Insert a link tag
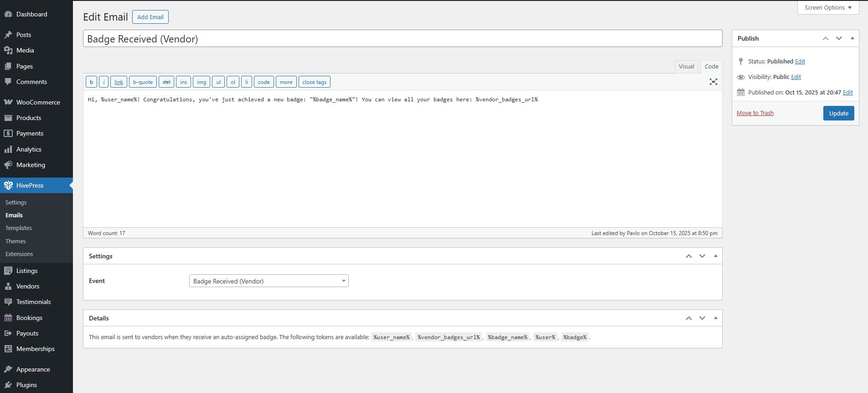Image resolution: width=868 pixels, height=393 pixels. click(119, 82)
